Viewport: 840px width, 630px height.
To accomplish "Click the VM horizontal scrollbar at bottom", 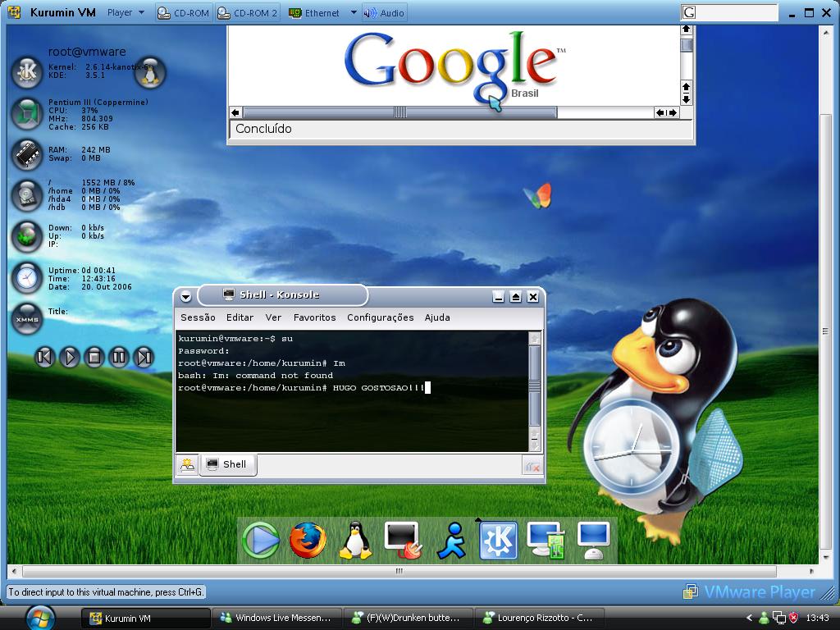I will tap(399, 571).
